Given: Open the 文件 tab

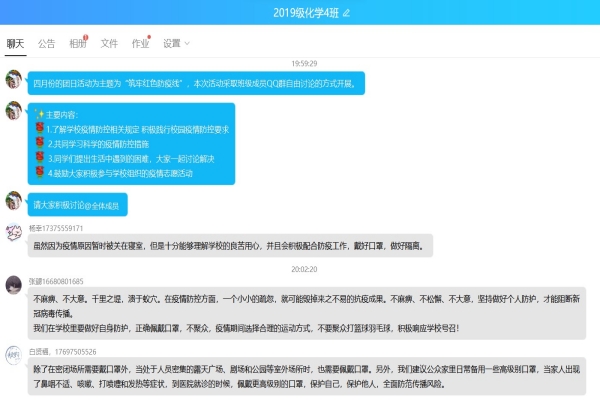Looking at the screenshot, I should tap(109, 43).
